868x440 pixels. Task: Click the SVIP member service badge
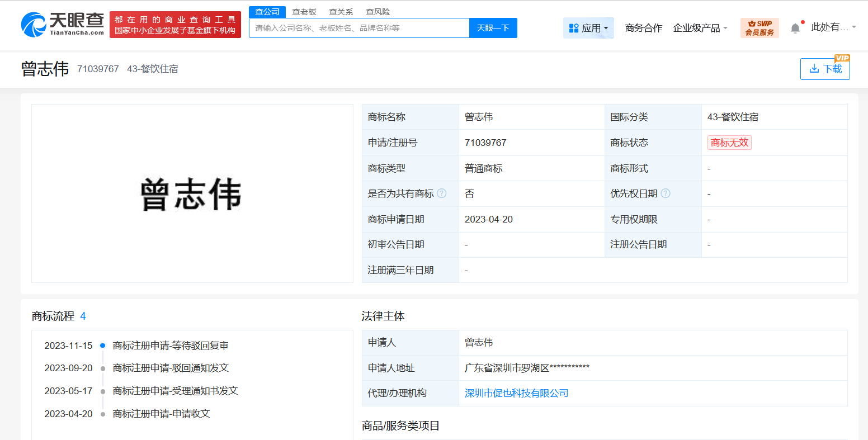click(759, 28)
